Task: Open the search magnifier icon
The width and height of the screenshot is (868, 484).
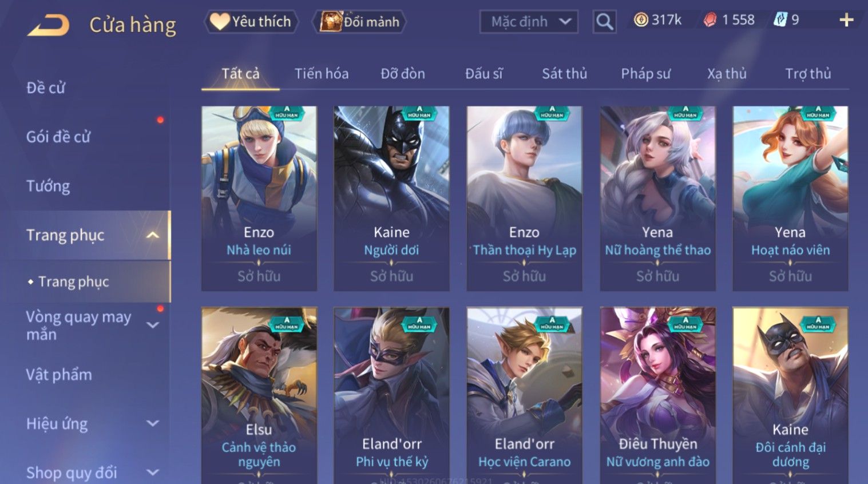Action: pos(604,22)
